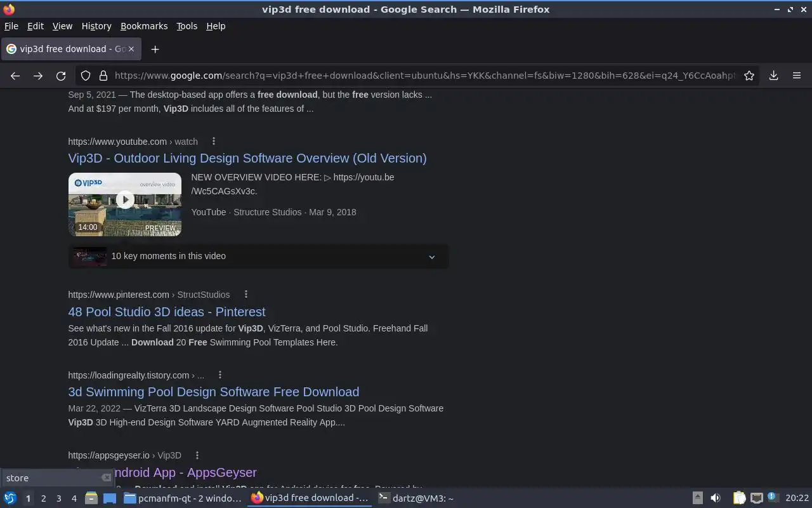Click show desktop icon in taskbar
Image resolution: width=812 pixels, height=508 pixels.
coord(109,498)
